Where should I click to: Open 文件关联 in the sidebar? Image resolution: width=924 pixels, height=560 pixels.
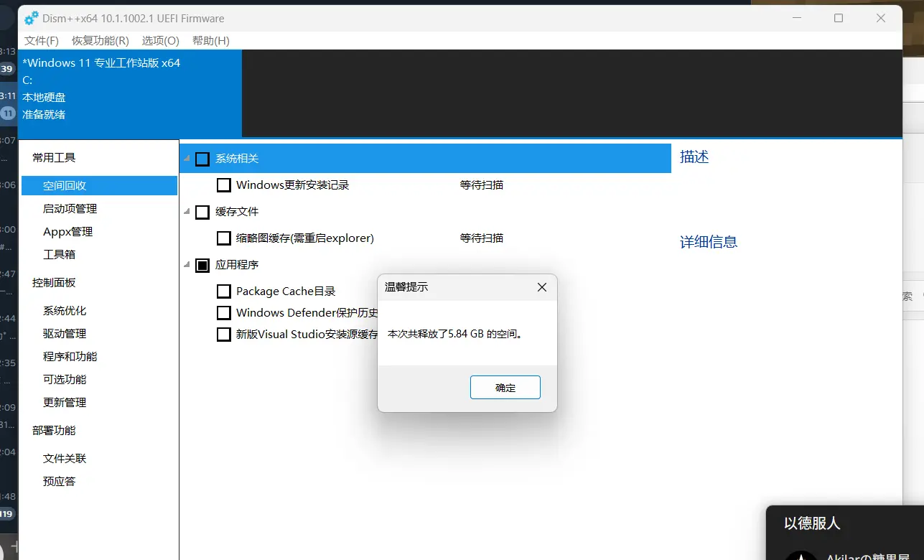[x=65, y=458]
